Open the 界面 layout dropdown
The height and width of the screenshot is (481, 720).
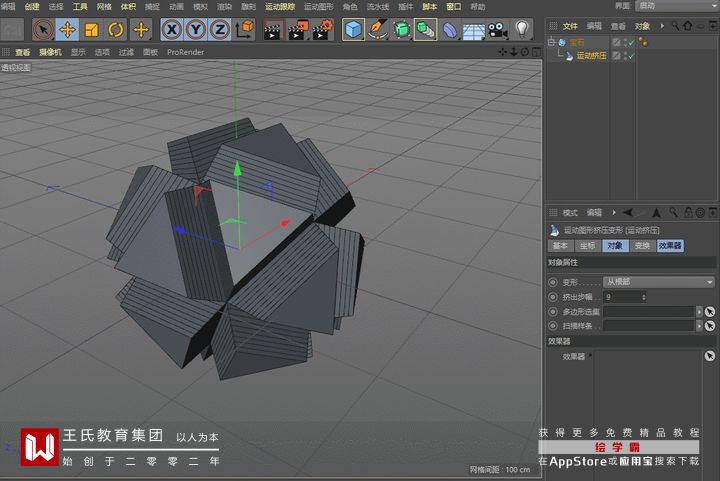coord(677,6)
